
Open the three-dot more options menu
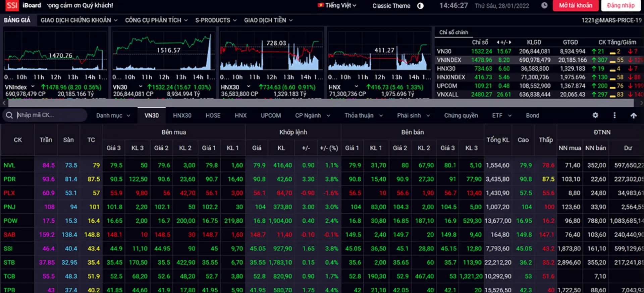point(614,115)
